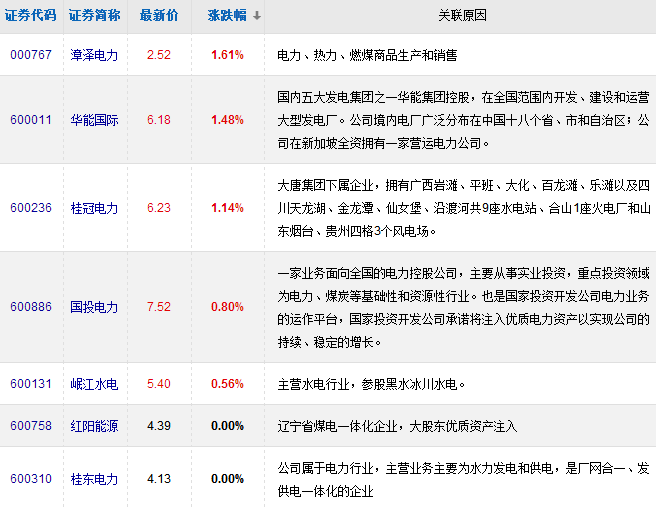The width and height of the screenshot is (656, 510).
Task: Click the 关联原因 column header
Action: (x=462, y=15)
